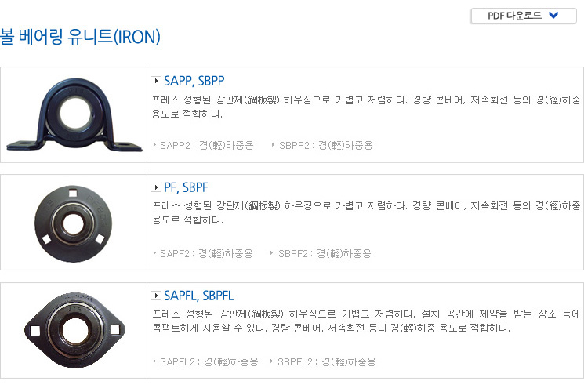Screen dimensions: 584x392
Task: Select the SAPFL2 light-load item
Action: point(209,362)
